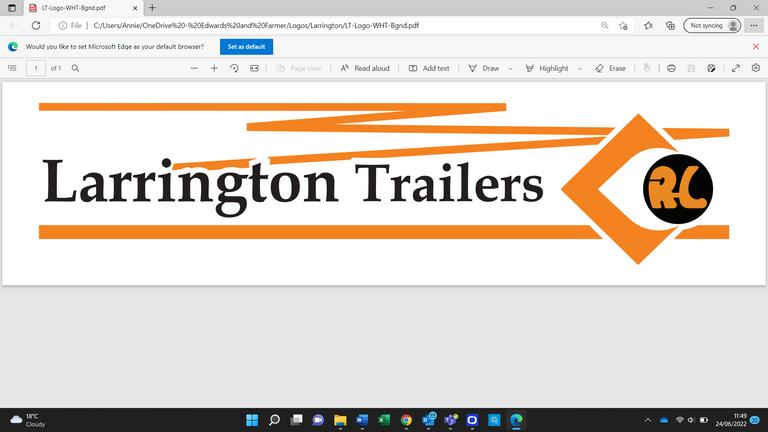
Task: Select the Add text tool
Action: tap(429, 68)
